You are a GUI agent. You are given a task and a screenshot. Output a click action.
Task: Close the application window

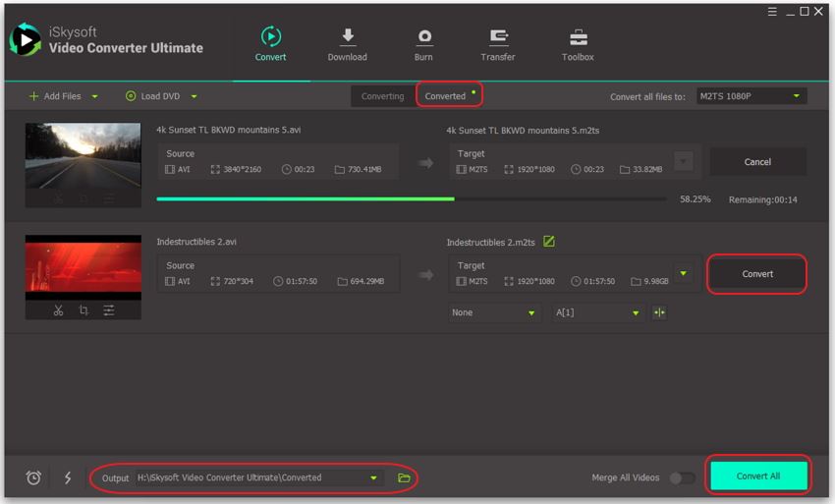tap(818, 12)
